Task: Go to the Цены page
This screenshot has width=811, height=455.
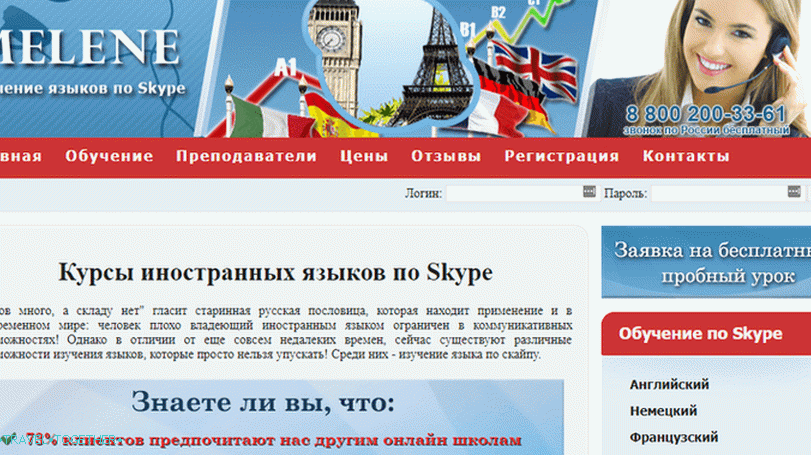Action: 364,157
